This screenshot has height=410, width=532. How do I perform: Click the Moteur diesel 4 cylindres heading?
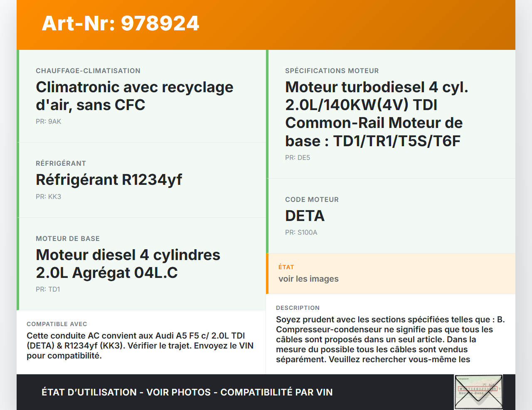click(128, 264)
